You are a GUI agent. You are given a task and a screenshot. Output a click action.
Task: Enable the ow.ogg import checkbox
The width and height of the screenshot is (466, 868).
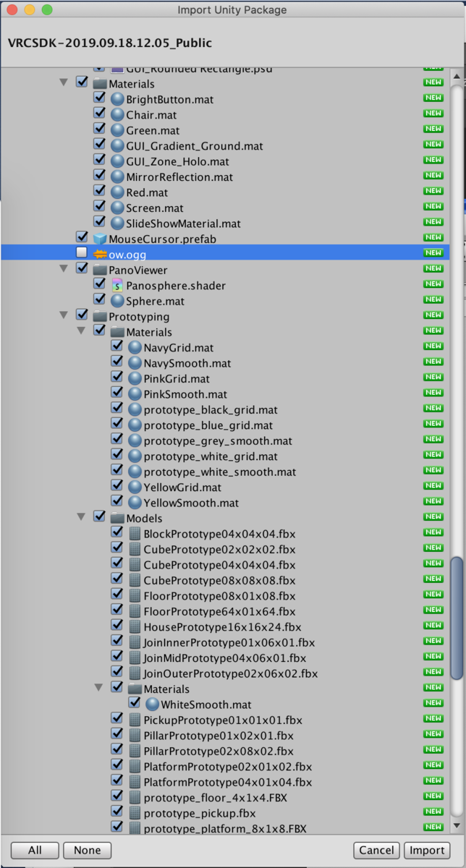tap(82, 252)
